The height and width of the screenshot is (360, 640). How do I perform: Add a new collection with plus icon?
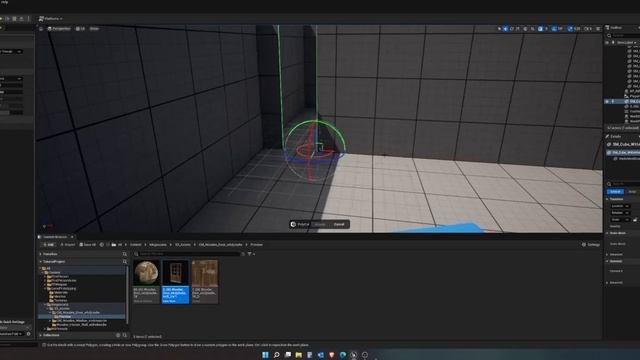[x=118, y=335]
